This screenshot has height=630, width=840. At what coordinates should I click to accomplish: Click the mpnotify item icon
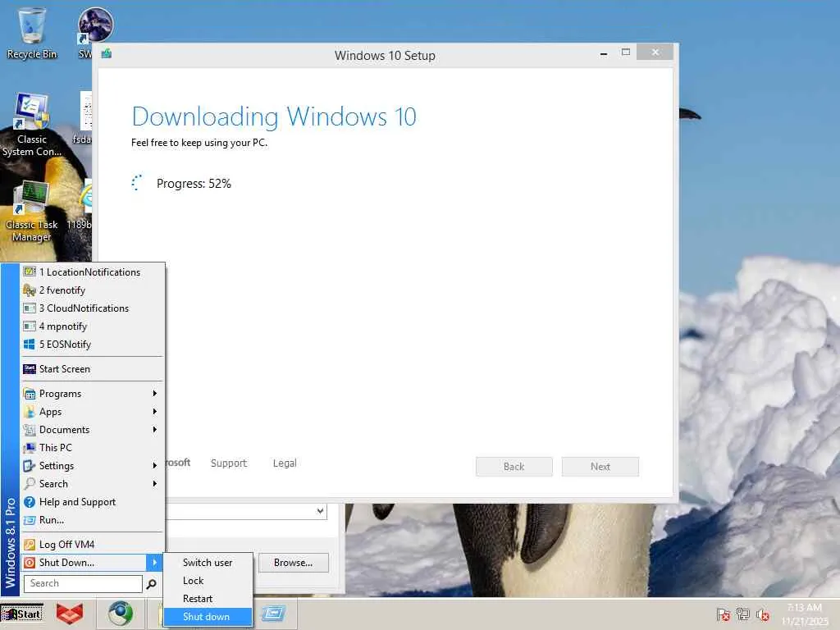click(x=30, y=326)
